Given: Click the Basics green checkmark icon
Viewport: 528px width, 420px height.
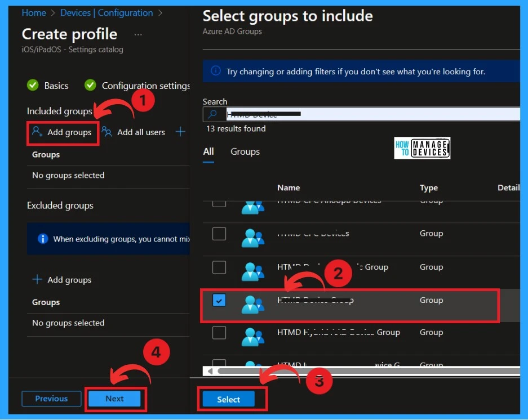Looking at the screenshot, I should pyautogui.click(x=33, y=85).
